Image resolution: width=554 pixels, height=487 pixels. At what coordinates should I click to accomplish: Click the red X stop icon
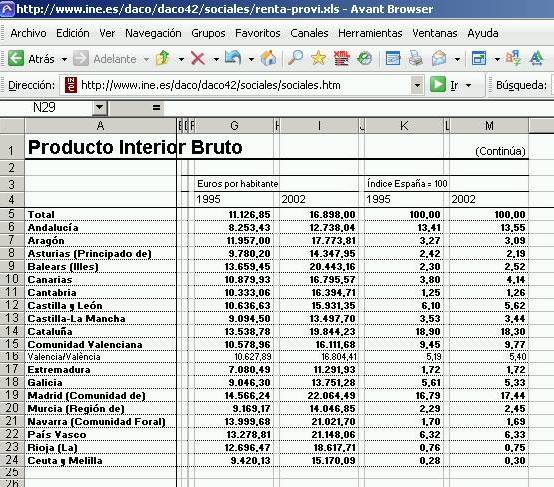[198, 58]
